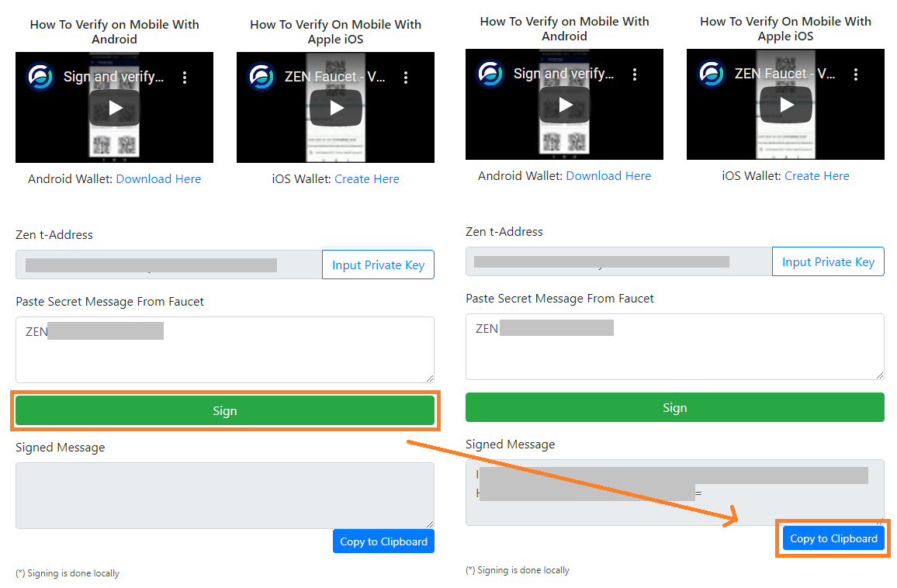The width and height of the screenshot is (897, 588).
Task: Grab left secret message textarea resize handle
Action: click(x=430, y=378)
